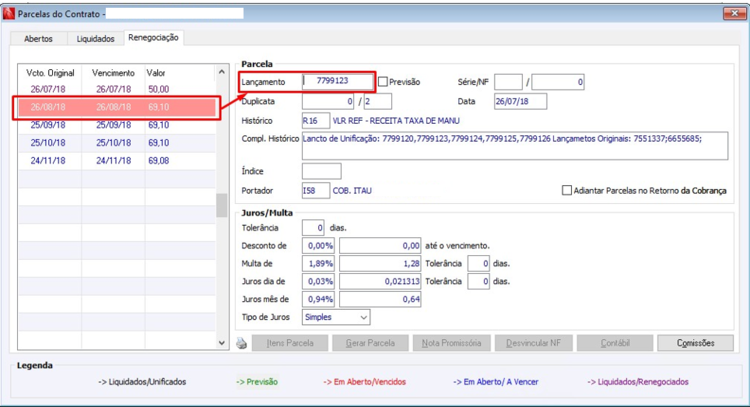Click the Juros mês de percentage 0,94%

click(x=318, y=299)
